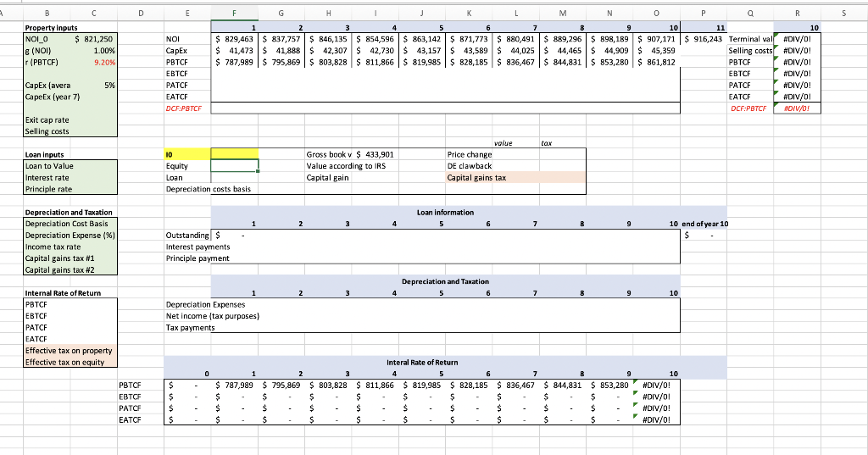Select Capital gains tax #1 label
This screenshot has width=868, height=455.
pyautogui.click(x=60, y=258)
